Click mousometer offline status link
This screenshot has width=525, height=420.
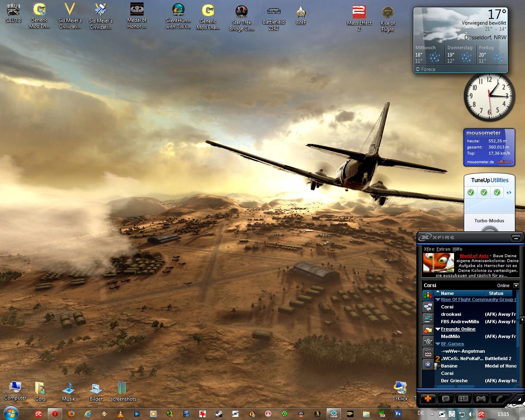click(x=504, y=162)
